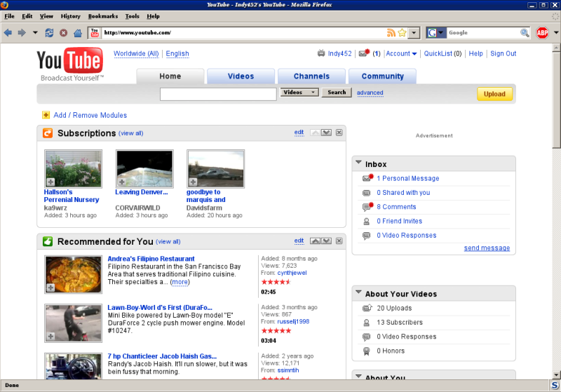Click in the YouTube search input field

click(218, 95)
